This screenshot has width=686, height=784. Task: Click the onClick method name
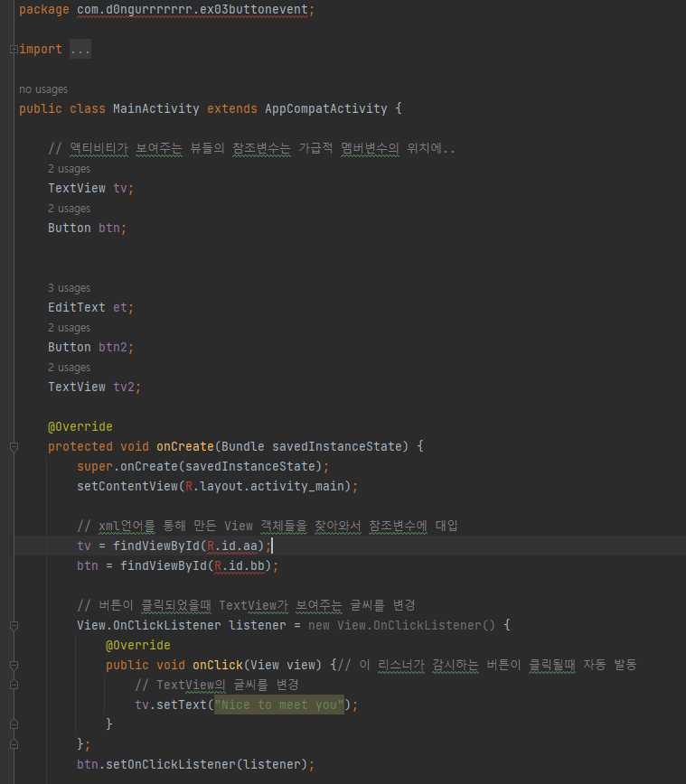218,665
